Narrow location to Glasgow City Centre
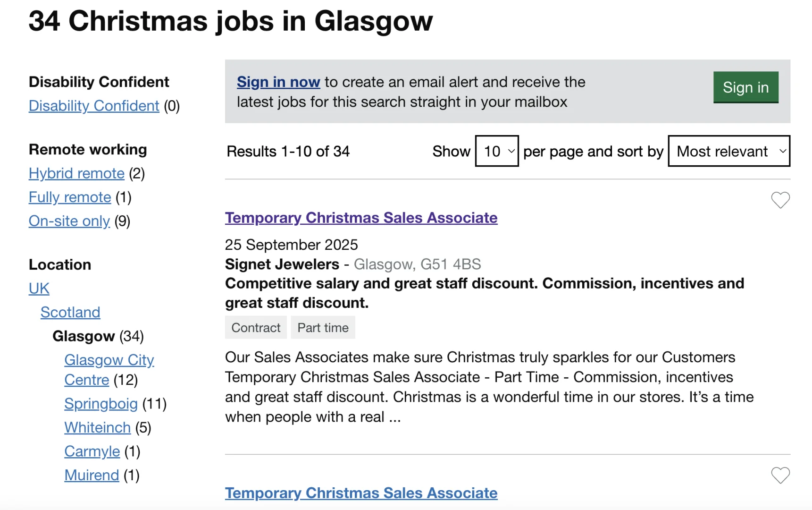812x510 pixels. [109, 360]
